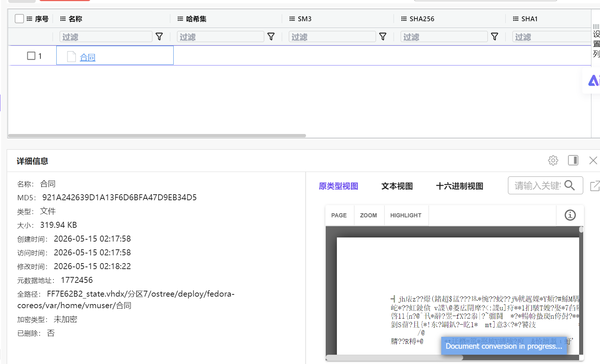The height and width of the screenshot is (364, 600).
Task: Click the viewer vertical scrollbar thumb
Action: point(581,230)
